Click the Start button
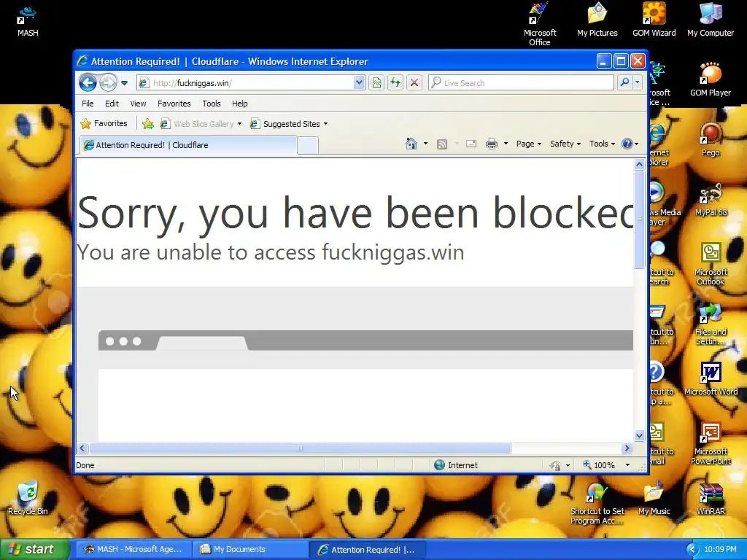747x560 pixels. point(35,549)
